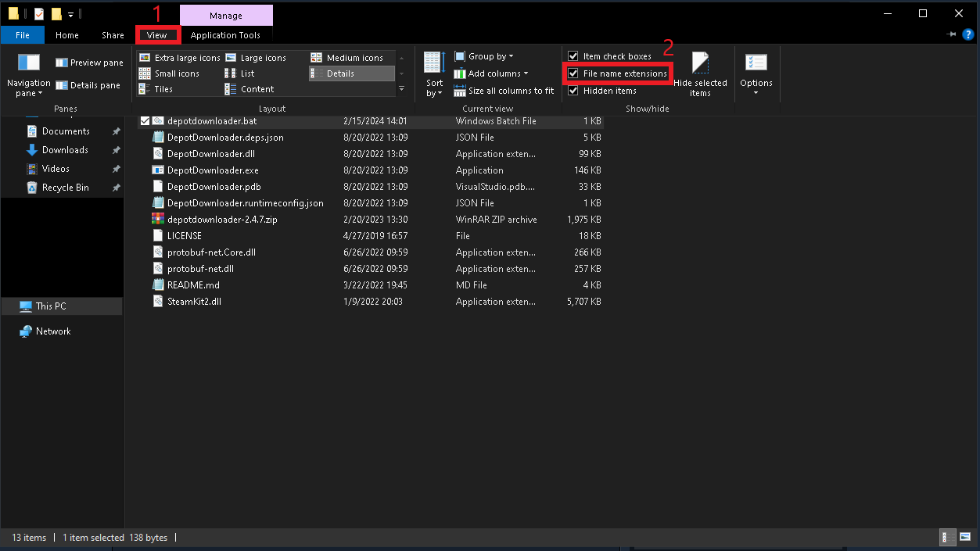Select the depotdownloader.bat file
The width and height of the screenshot is (980, 551).
tap(212, 121)
